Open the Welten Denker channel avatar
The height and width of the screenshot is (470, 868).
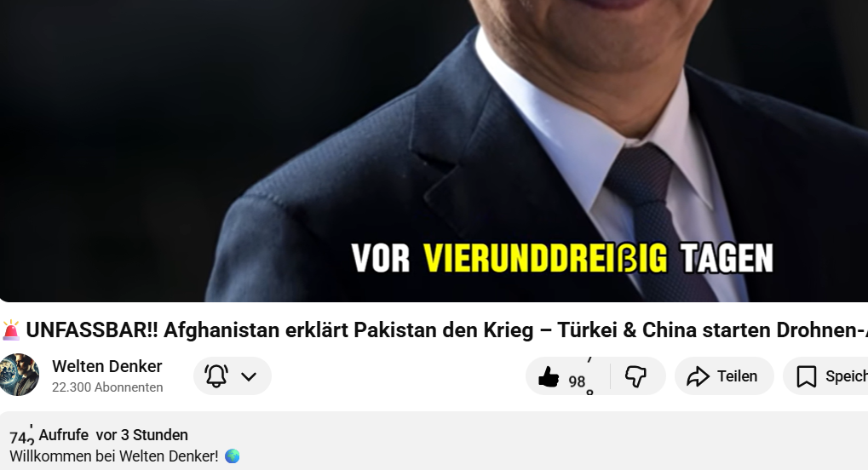coord(19,375)
